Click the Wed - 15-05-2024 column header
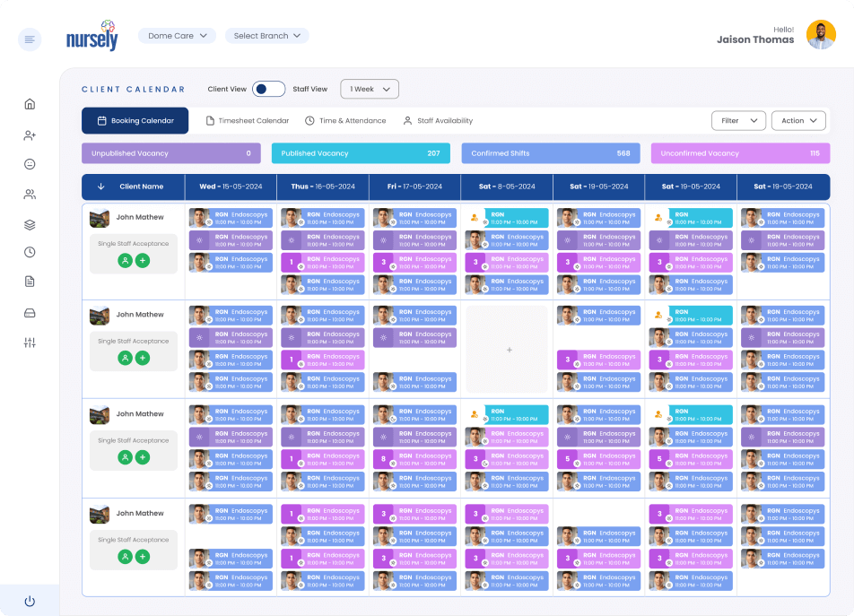The height and width of the screenshot is (616, 854). (231, 187)
